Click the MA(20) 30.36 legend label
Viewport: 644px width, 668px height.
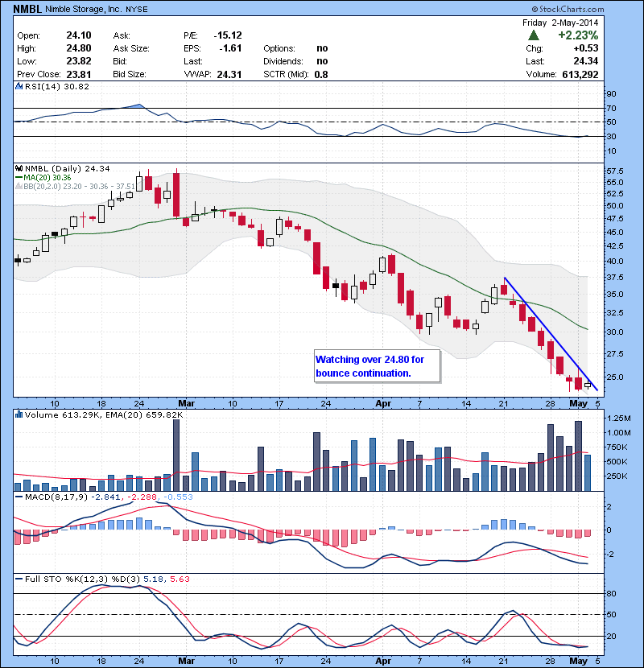[43, 178]
